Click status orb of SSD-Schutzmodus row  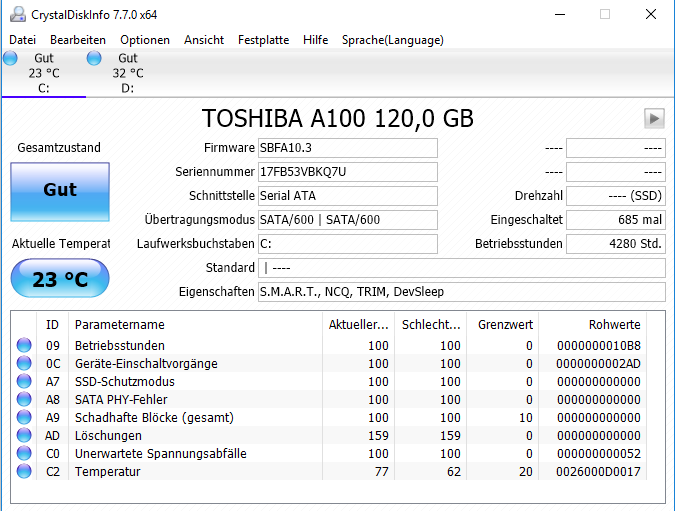point(24,381)
